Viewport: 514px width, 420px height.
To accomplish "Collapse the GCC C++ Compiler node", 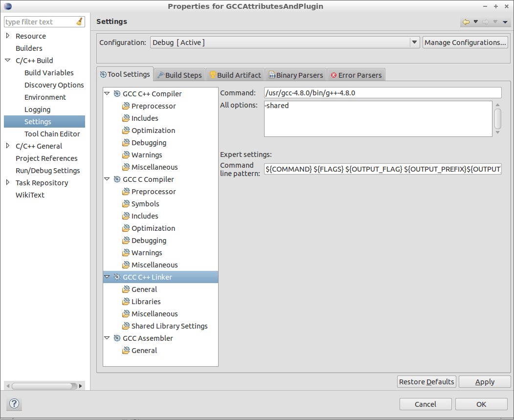I will (107, 93).
